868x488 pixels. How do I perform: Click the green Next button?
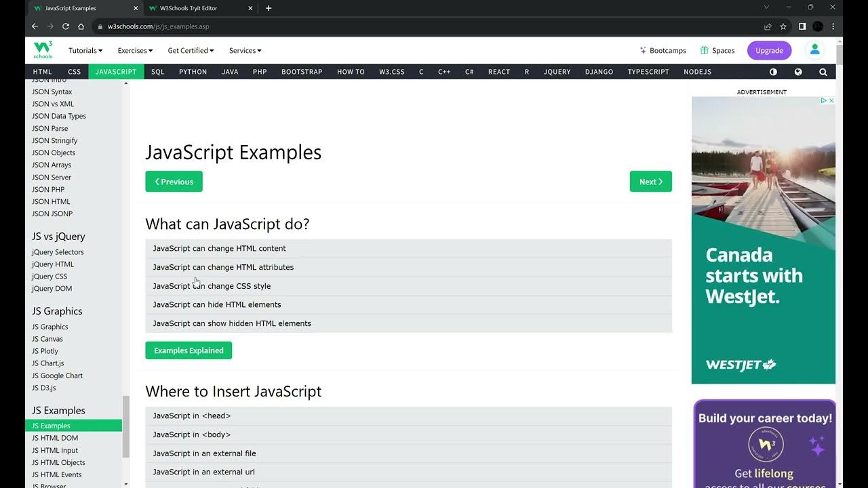click(x=650, y=182)
